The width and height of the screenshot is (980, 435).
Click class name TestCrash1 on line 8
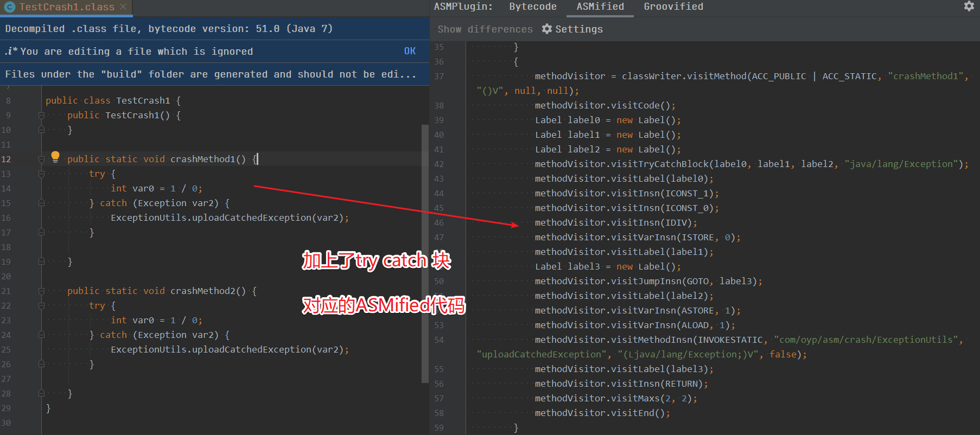pyautogui.click(x=143, y=100)
